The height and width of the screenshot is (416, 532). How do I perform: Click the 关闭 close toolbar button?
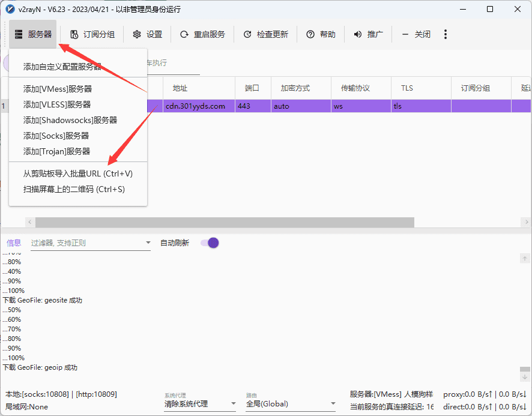pyautogui.click(x=416, y=34)
